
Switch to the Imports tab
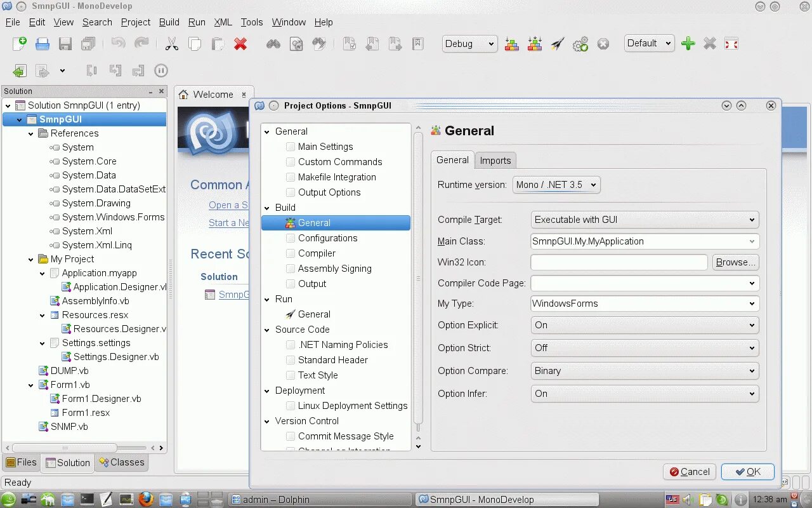point(495,161)
